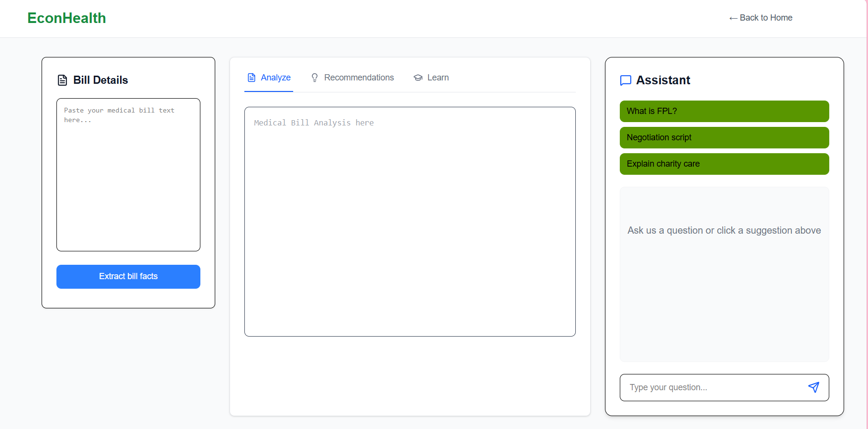Go Back to Home link

coord(760,18)
